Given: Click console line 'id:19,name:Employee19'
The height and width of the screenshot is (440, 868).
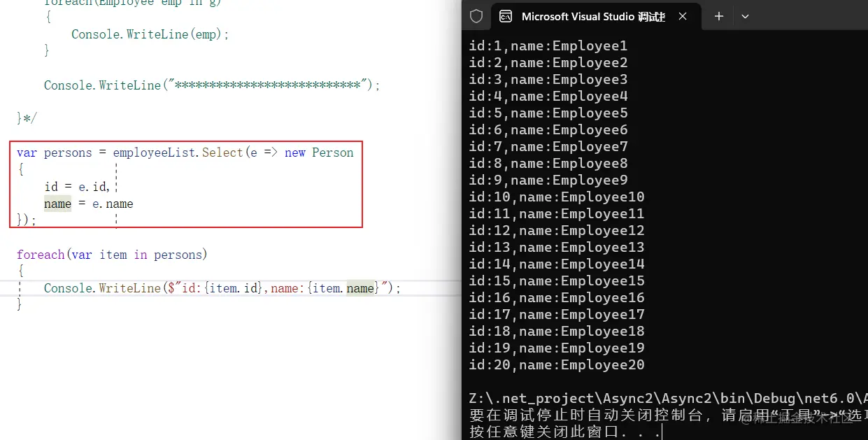Looking at the screenshot, I should 557,348.
